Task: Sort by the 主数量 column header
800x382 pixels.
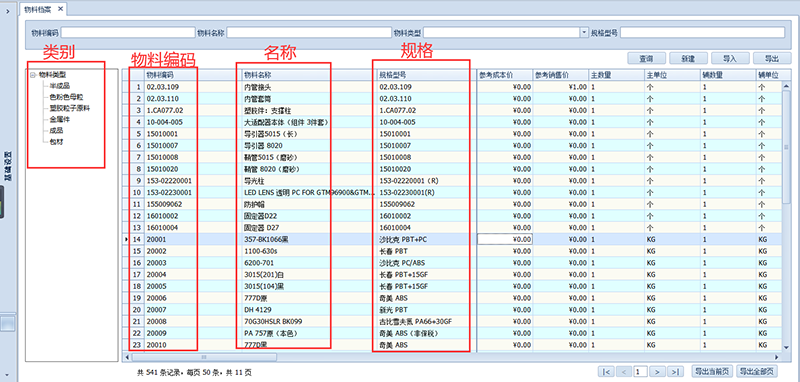Action: click(616, 75)
